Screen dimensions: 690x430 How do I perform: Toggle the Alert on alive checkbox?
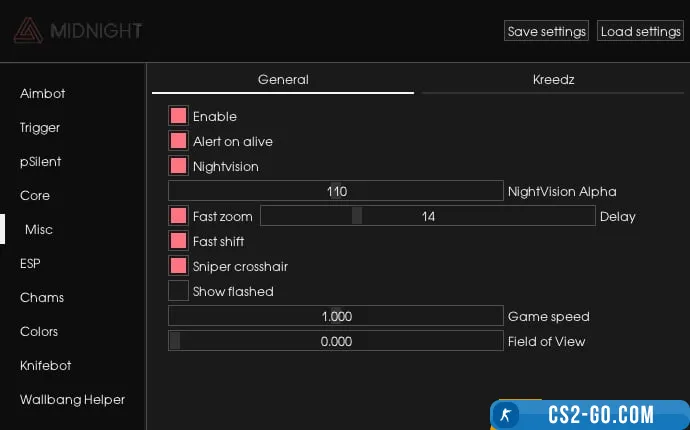(x=178, y=141)
